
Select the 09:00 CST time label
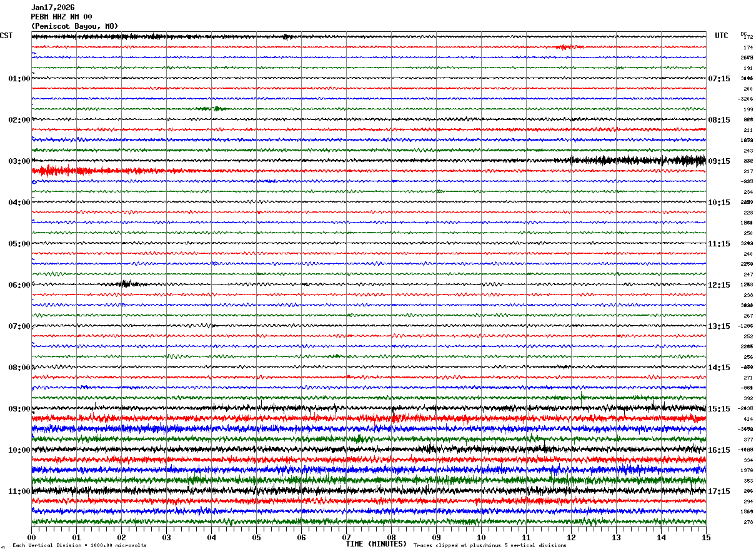(19, 409)
